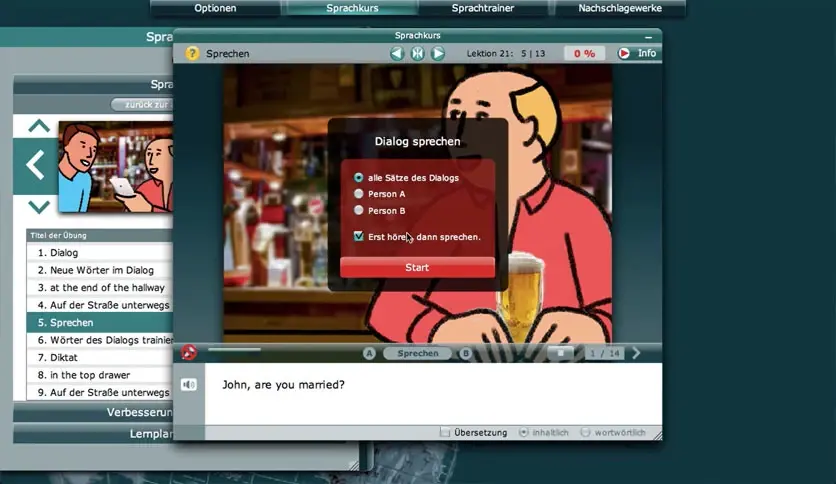Open the Sprachtrainer tab

coord(484,9)
